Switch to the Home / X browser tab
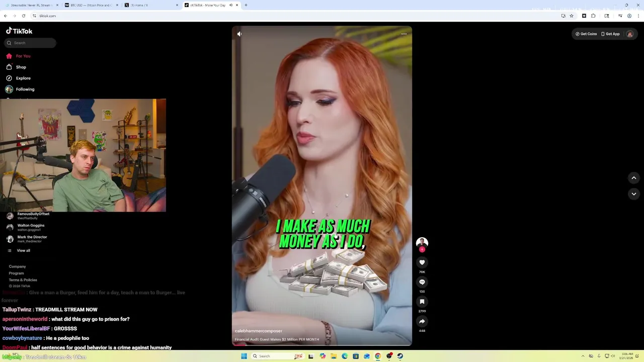Screen dimensions: 644x362 point(150,5)
